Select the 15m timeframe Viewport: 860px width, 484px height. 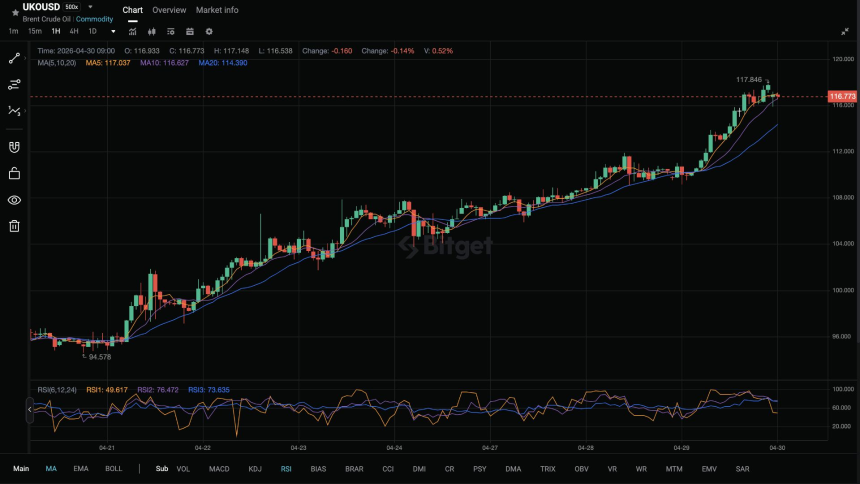tap(35, 31)
